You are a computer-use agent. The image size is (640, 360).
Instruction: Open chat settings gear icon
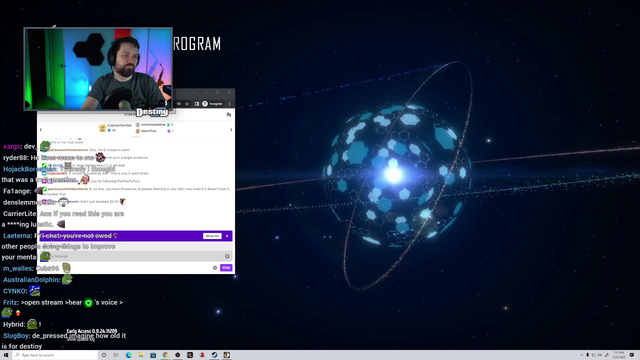(215, 268)
